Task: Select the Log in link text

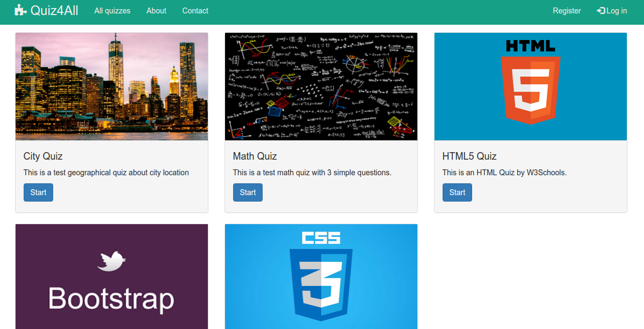Action: pos(617,11)
